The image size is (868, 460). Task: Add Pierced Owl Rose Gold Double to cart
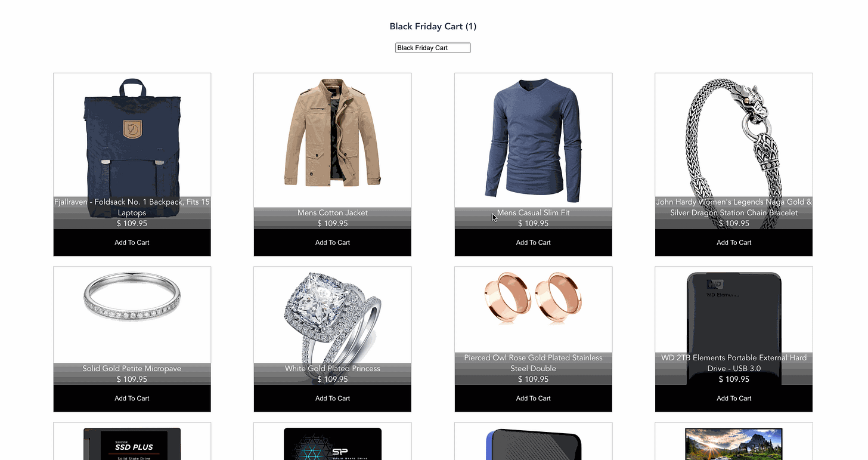pos(533,398)
